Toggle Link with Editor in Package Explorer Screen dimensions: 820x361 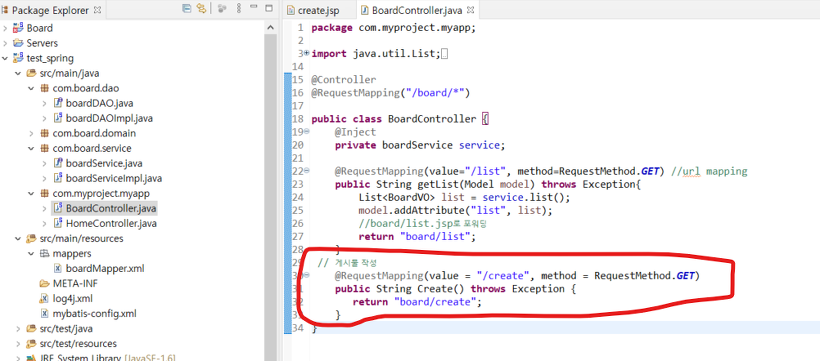(201, 8)
